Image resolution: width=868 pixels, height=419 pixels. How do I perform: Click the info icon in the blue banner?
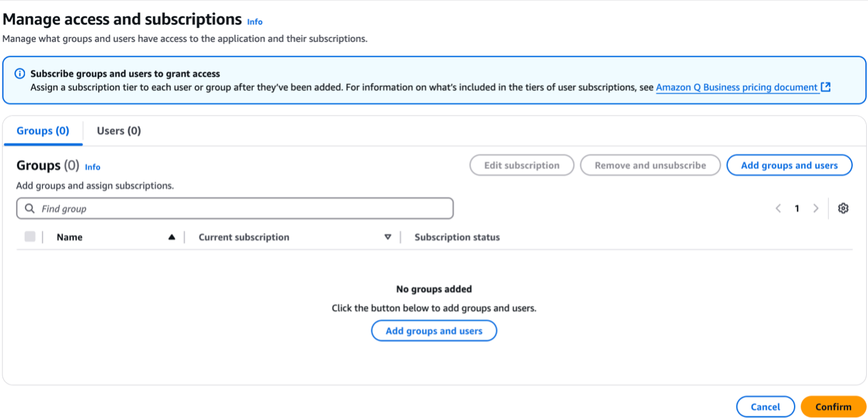click(20, 73)
